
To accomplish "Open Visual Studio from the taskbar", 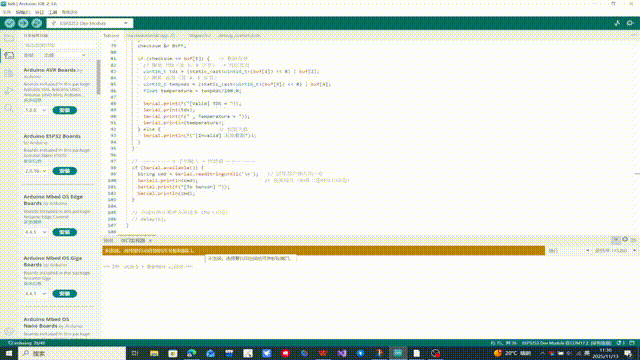I will (342, 353).
